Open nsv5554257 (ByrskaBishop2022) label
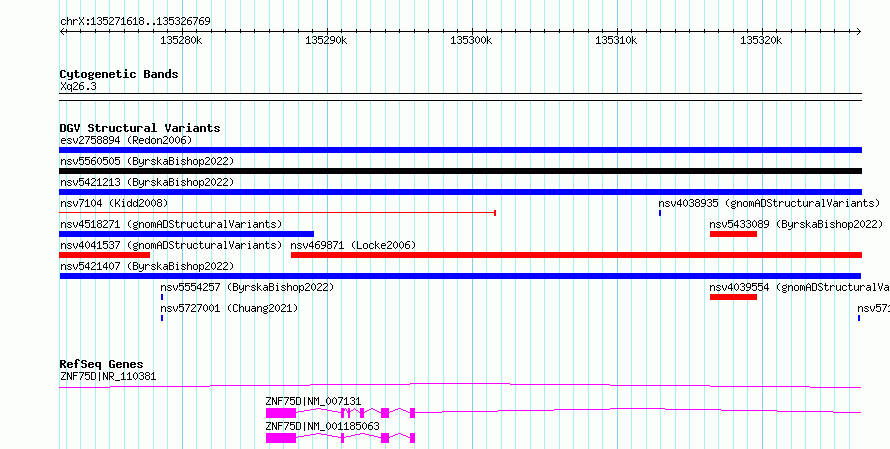The width and height of the screenshot is (890, 449). 247,287
